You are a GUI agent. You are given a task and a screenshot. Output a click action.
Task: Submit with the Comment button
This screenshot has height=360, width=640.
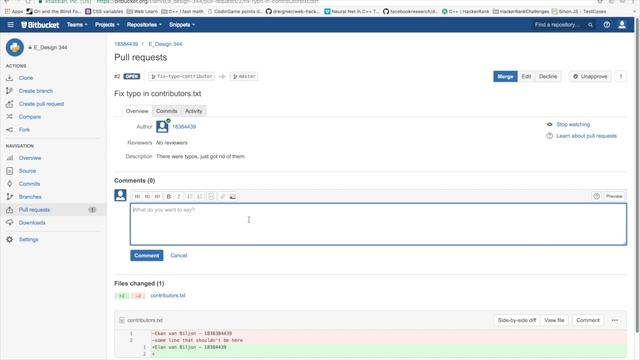147,256
